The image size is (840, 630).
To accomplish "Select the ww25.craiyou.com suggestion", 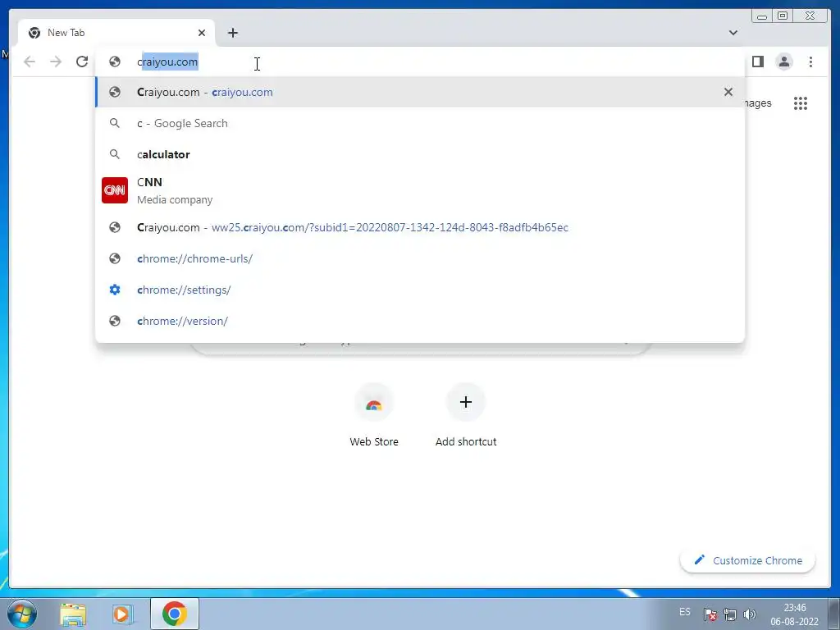I will click(420, 227).
